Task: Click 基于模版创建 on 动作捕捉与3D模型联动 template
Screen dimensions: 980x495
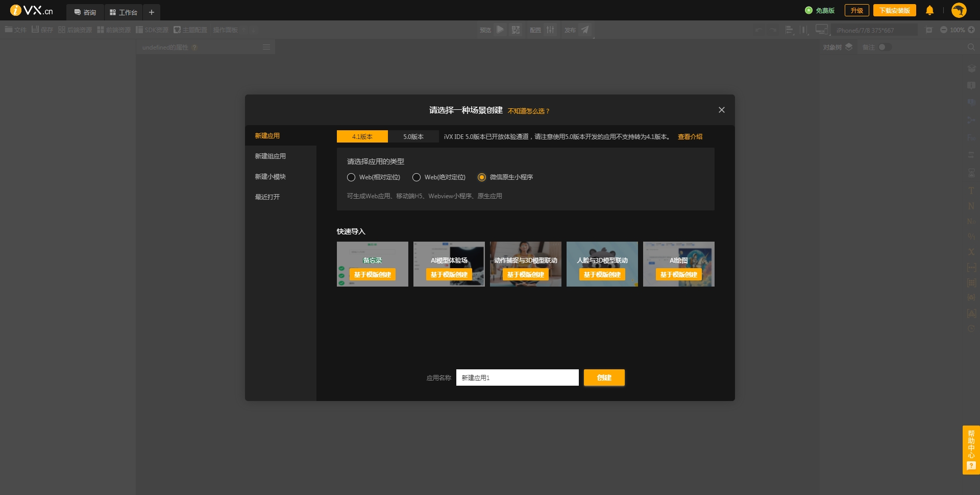Action: (x=526, y=275)
